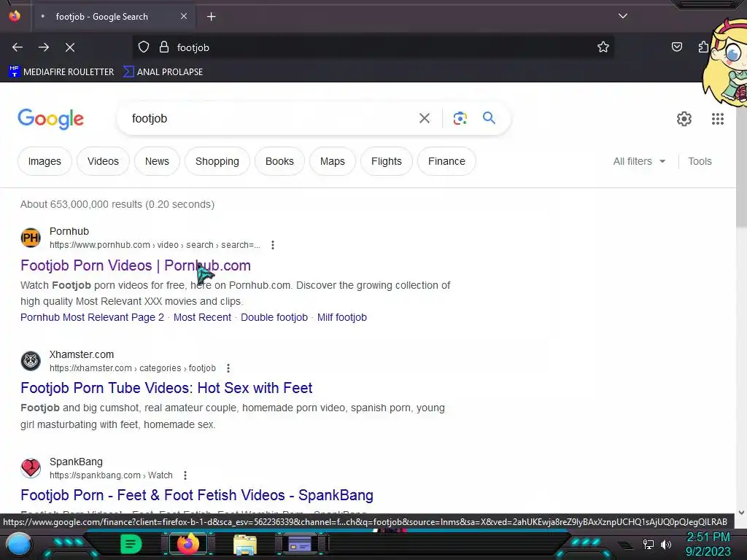List all tabs with the chevron
The image size is (747, 560).
[x=623, y=16]
